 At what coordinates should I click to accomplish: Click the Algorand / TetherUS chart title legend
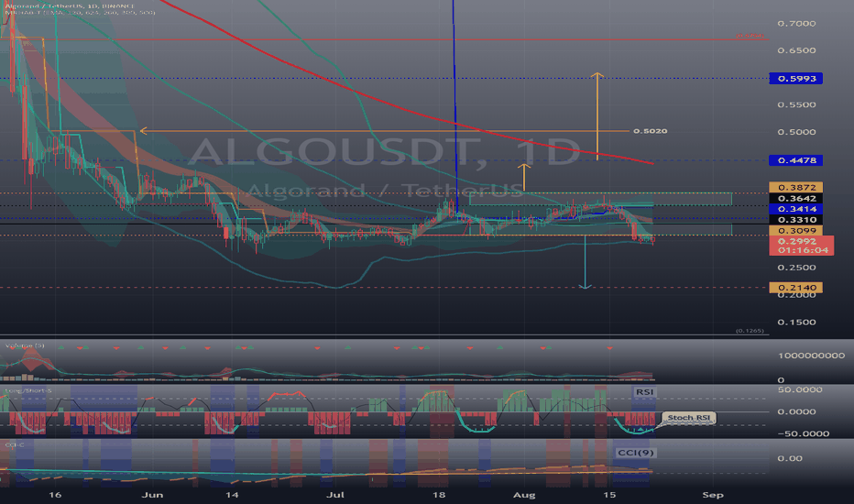coord(69,6)
